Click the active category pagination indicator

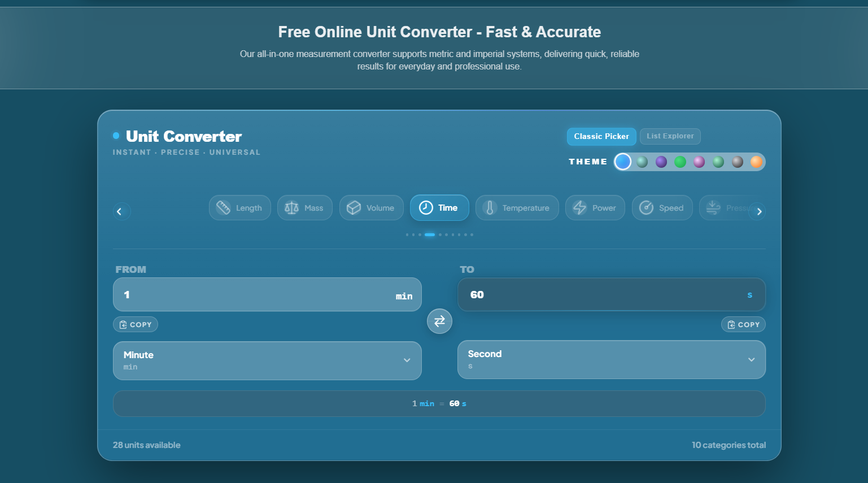coord(430,234)
